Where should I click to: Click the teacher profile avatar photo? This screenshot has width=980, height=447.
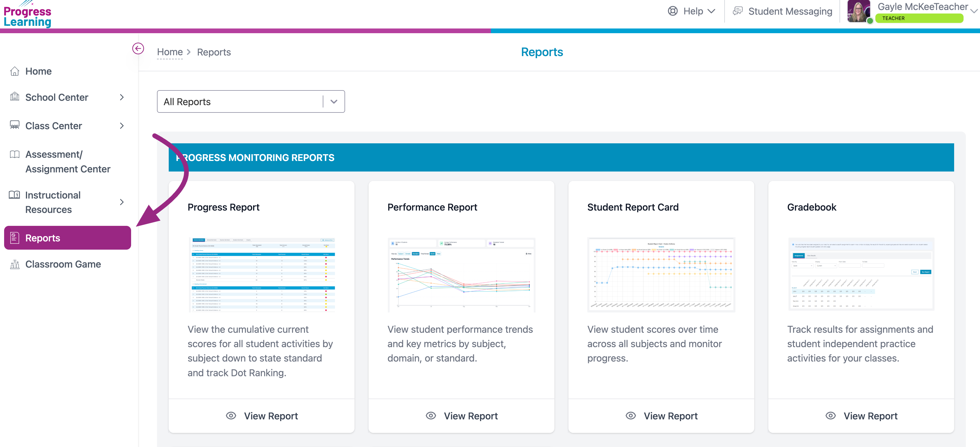(x=859, y=11)
